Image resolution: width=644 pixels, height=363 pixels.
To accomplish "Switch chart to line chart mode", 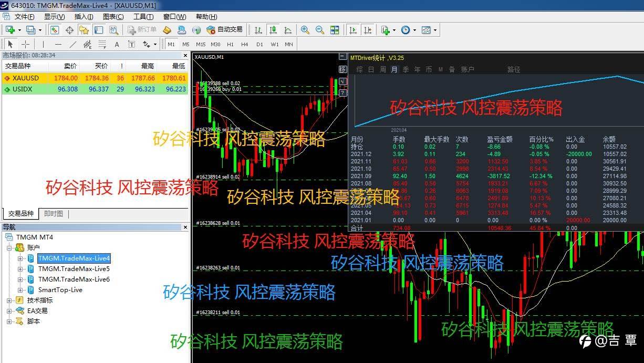I will click(287, 30).
